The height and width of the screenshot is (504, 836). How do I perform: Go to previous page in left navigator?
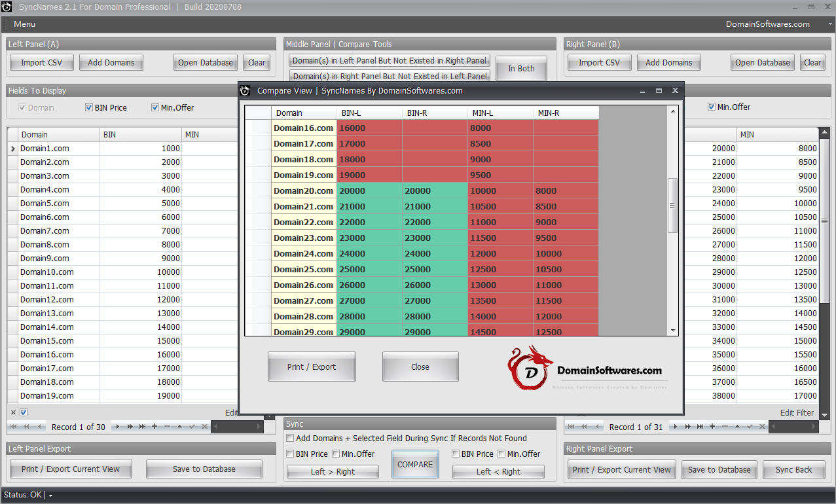[x=27, y=427]
